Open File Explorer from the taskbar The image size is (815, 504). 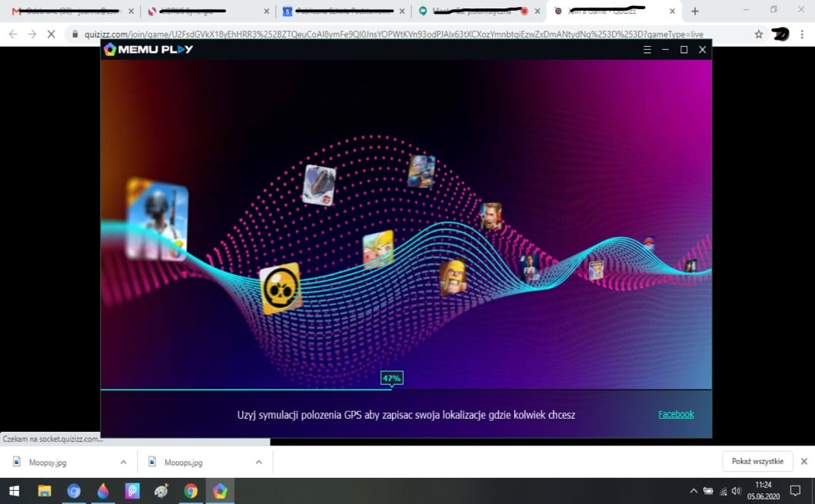pyautogui.click(x=45, y=491)
